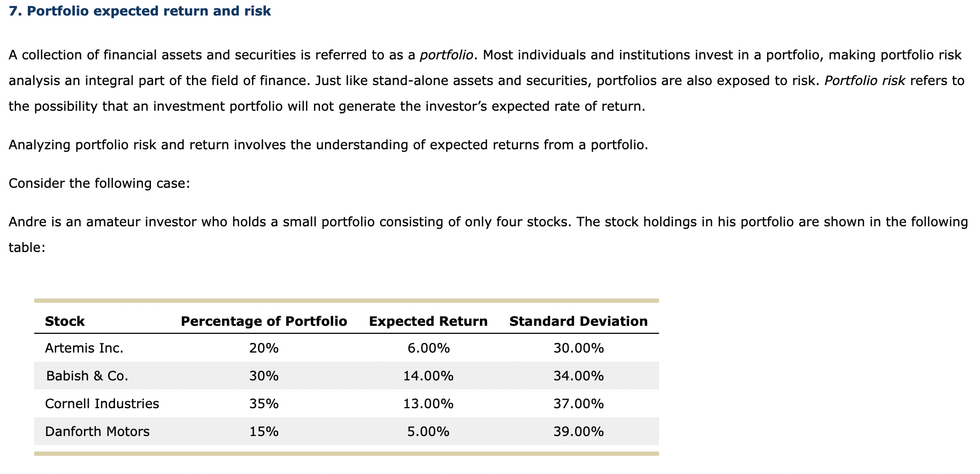Select the "Cornell Industries" stock name cell
This screenshot has height=474, width=980.
102,404
